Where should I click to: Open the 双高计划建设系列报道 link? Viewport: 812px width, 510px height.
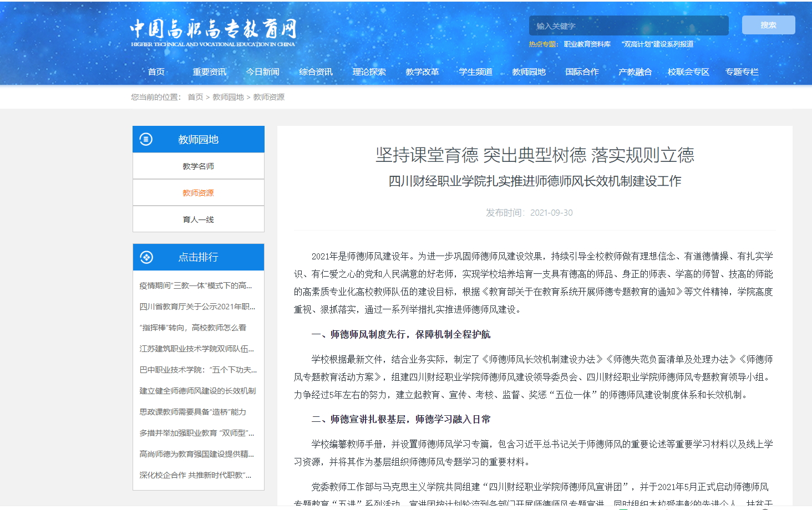tap(658, 44)
